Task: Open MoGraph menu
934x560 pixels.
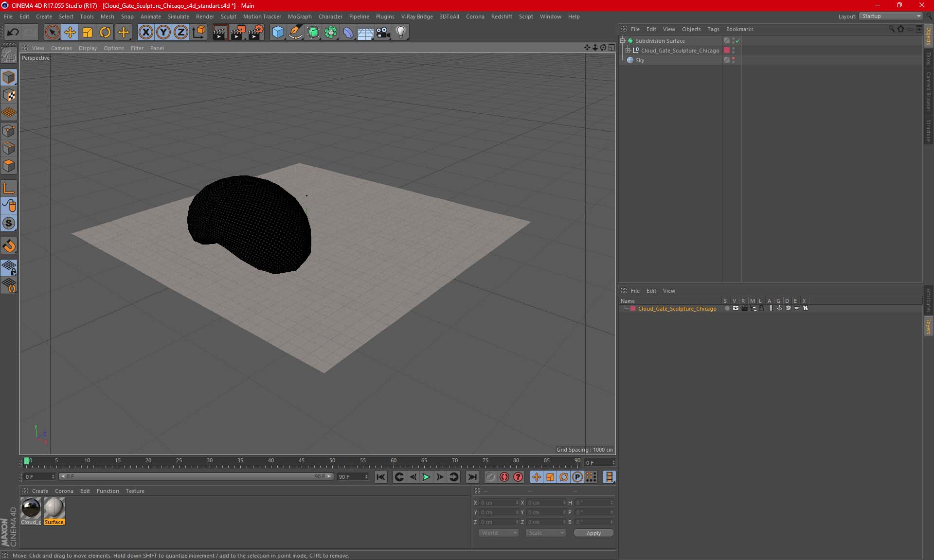Action: coord(300,17)
